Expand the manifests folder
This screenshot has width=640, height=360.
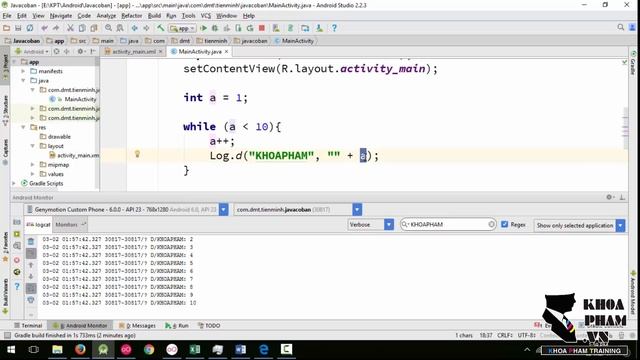point(23,71)
